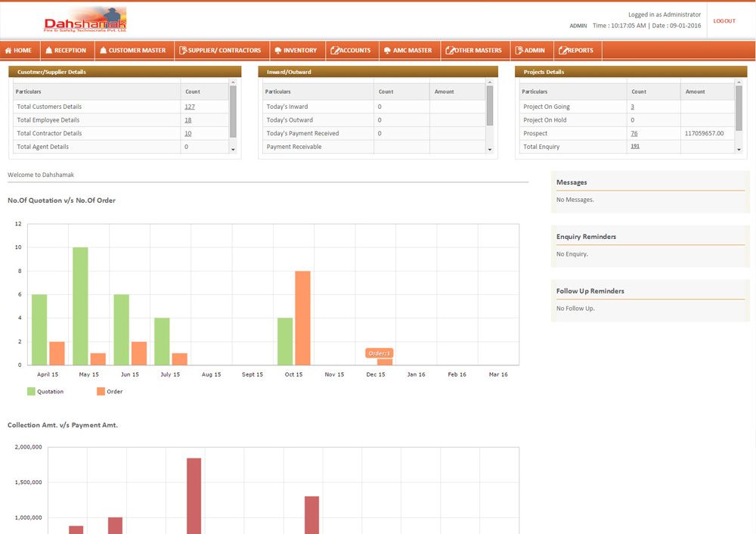Image resolution: width=756 pixels, height=534 pixels.
Task: Click the orange Order legend swatch
Action: [101, 391]
